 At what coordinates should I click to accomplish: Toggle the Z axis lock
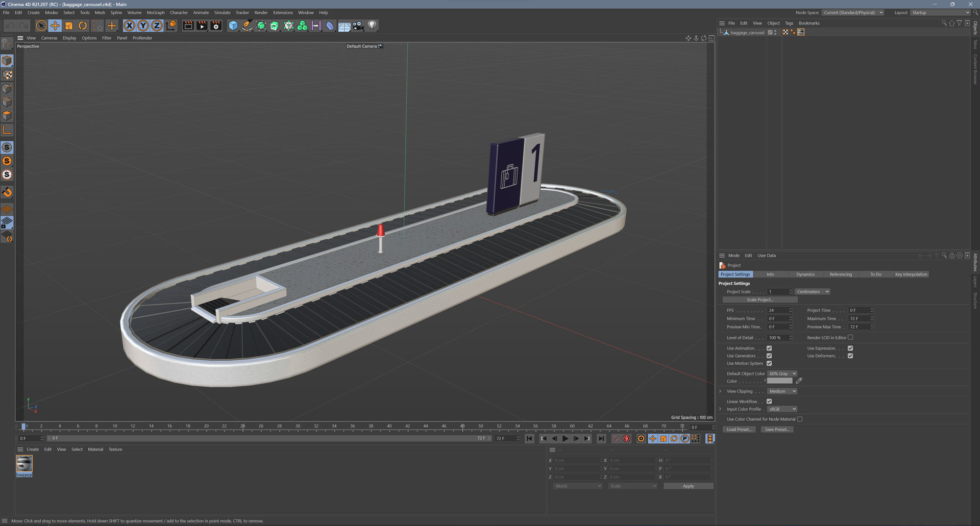click(157, 26)
